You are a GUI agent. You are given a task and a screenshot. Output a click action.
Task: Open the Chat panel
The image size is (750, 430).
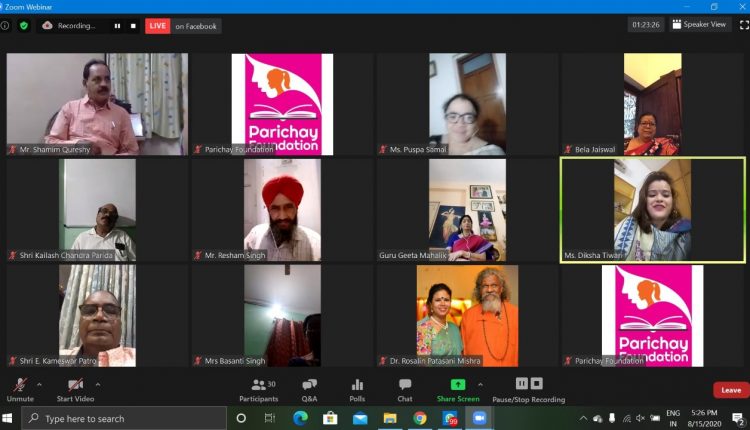[x=405, y=388]
